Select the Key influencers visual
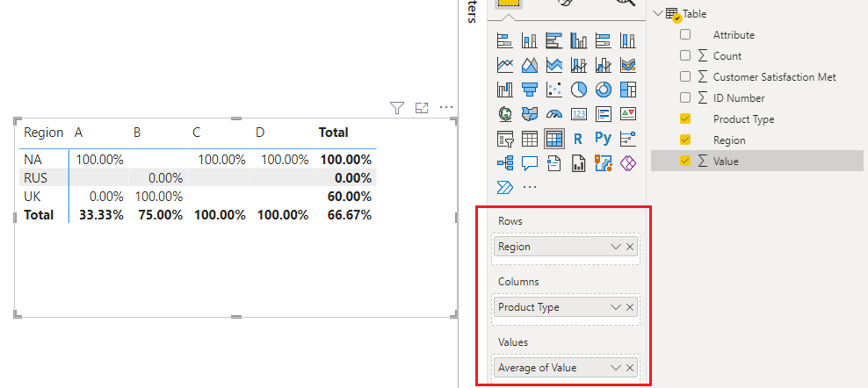Screen dimensions: 868x388 click(x=628, y=139)
